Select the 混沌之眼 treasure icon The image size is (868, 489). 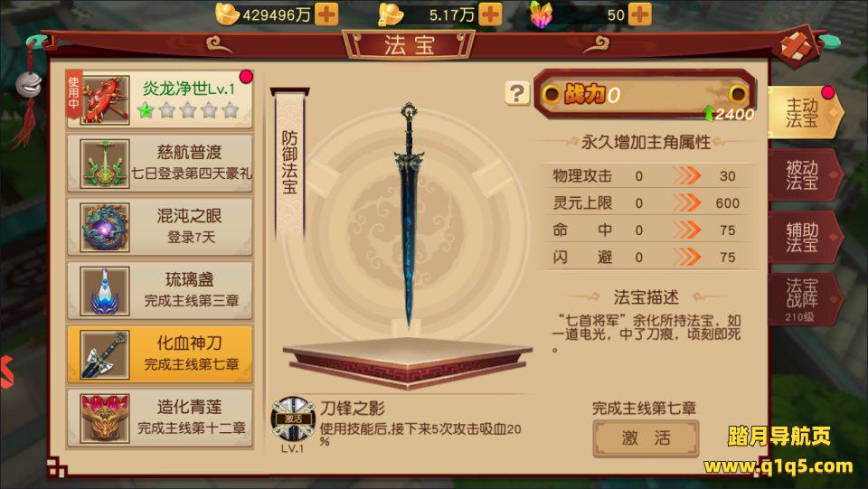pos(105,228)
